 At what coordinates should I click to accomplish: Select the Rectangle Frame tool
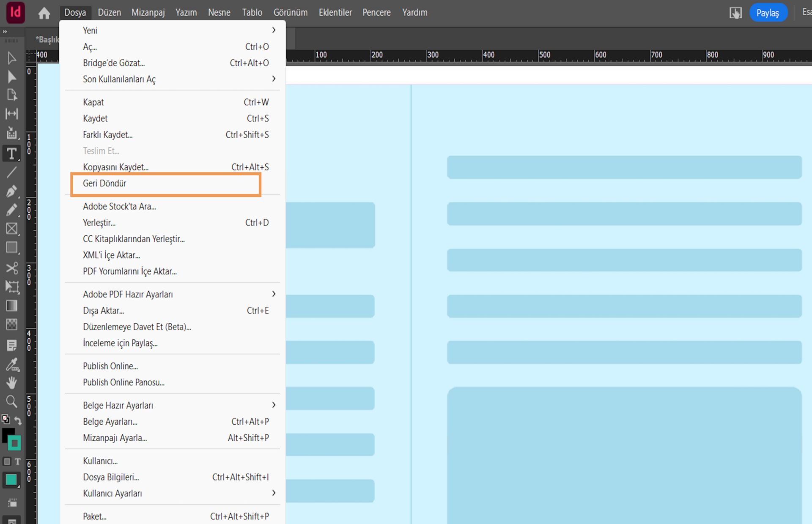[11, 229]
